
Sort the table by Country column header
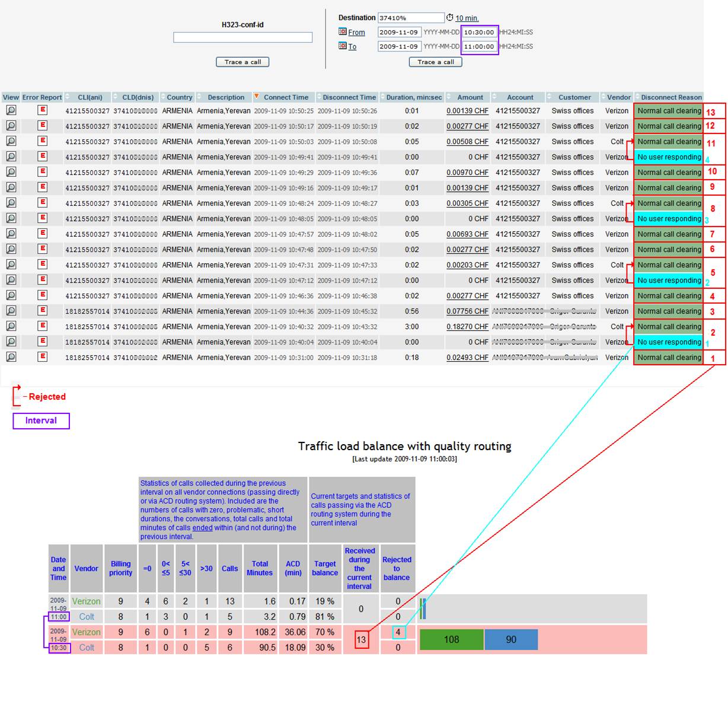tap(179, 97)
